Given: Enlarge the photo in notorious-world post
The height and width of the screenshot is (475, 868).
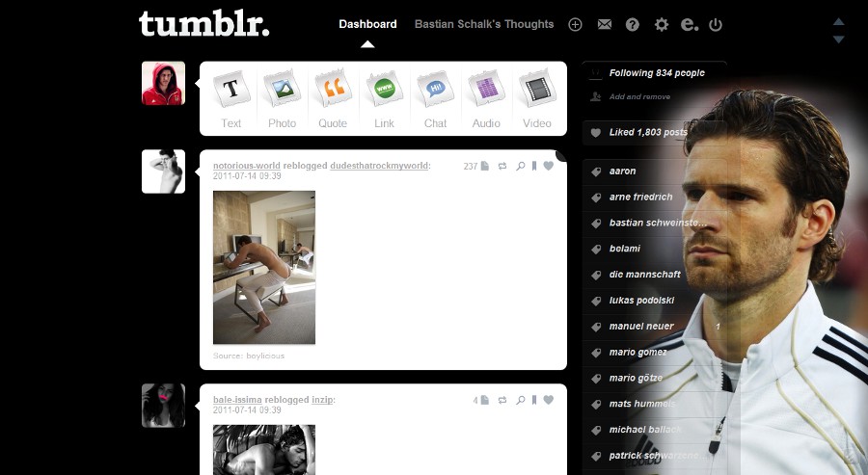Looking at the screenshot, I should coord(264,268).
